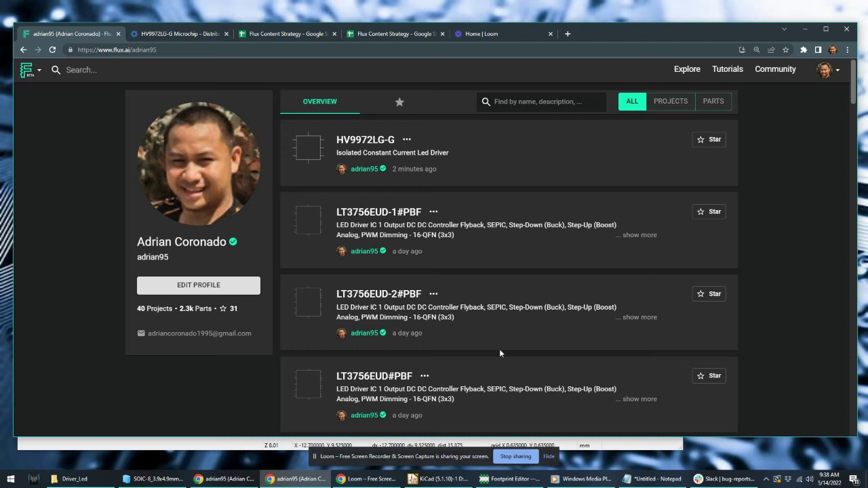Screen dimensions: 868x488
Task: Click Stop sharing in Loom bar
Action: [515, 456]
